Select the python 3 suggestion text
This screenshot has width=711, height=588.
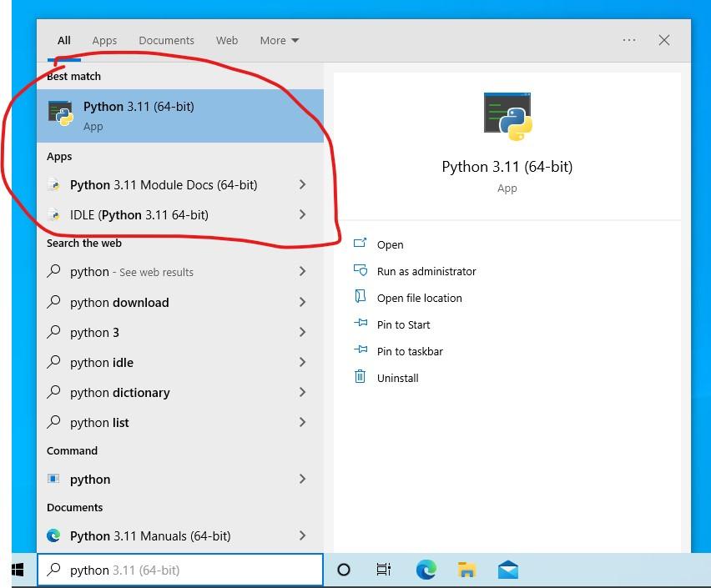pyautogui.click(x=94, y=332)
